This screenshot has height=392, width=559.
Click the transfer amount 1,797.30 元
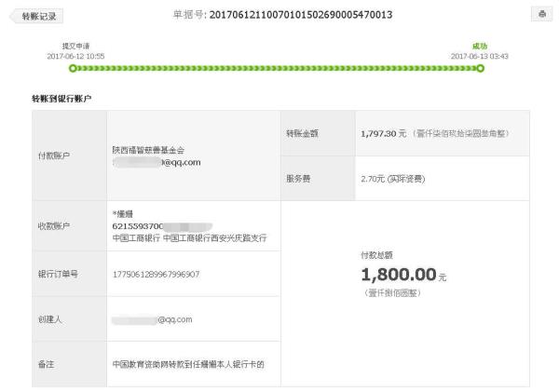383,134
